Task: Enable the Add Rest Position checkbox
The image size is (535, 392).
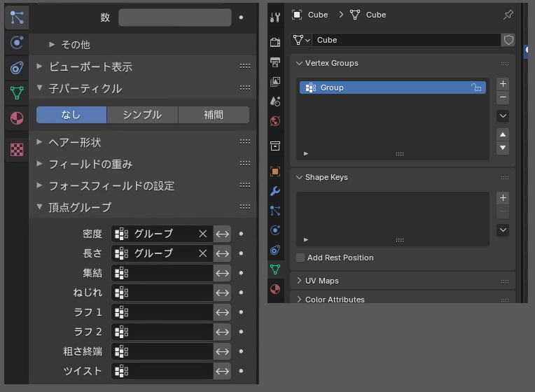Action: click(x=300, y=258)
